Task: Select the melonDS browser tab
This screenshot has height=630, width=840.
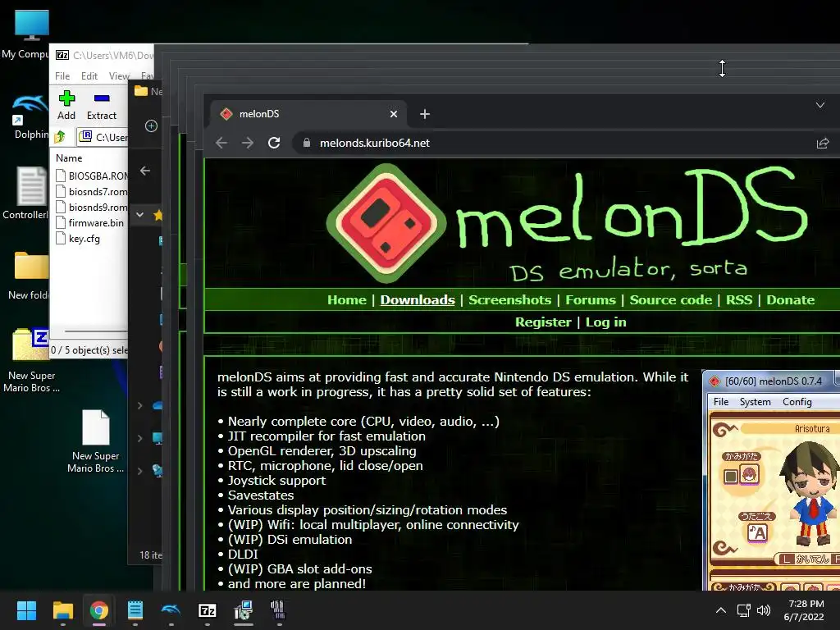Action: pyautogui.click(x=308, y=114)
